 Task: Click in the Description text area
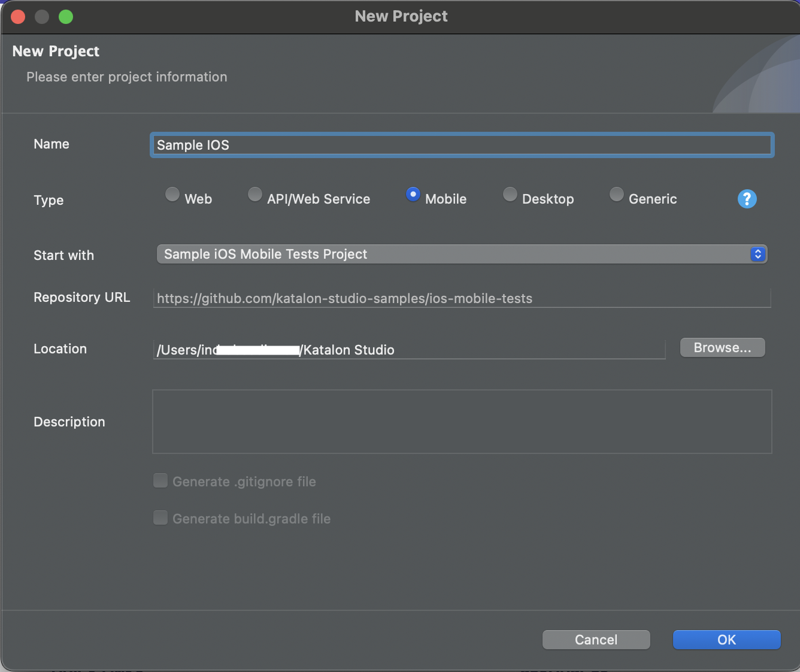pos(461,422)
